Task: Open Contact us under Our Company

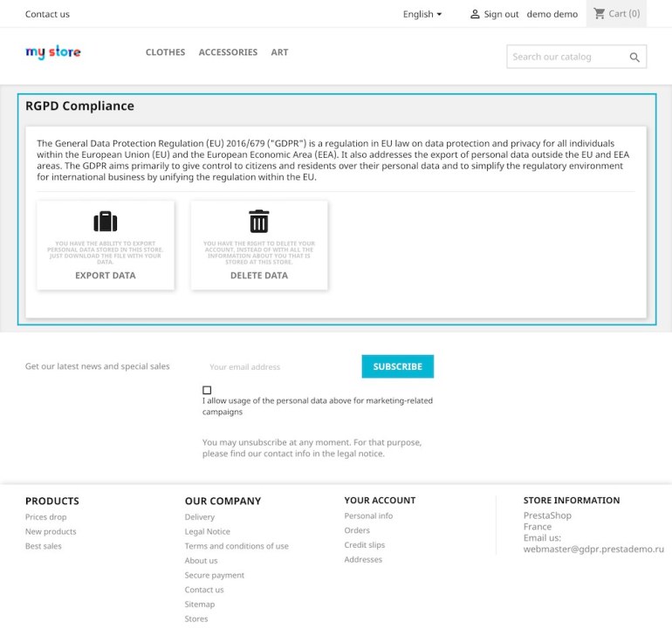Action: click(204, 590)
